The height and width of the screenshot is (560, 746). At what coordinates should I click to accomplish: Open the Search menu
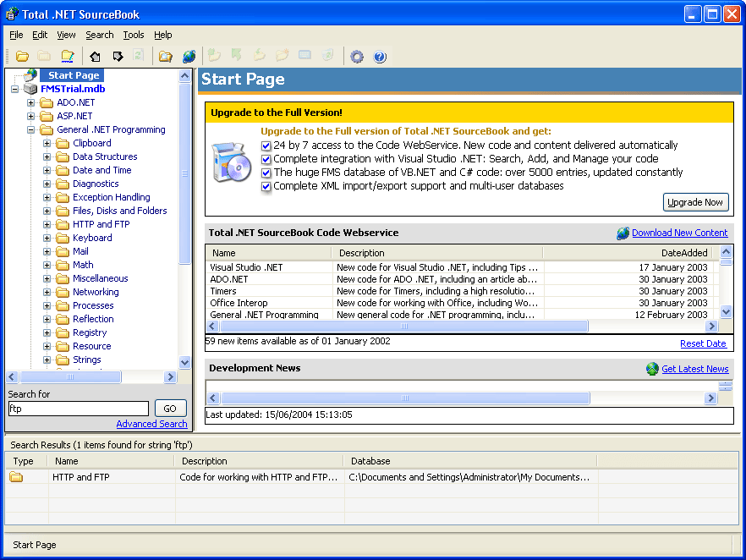pos(100,35)
